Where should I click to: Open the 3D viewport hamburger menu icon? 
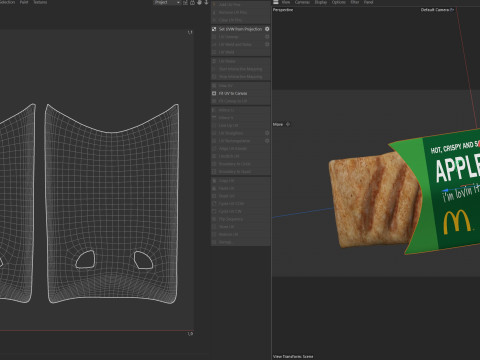tap(276, 2)
